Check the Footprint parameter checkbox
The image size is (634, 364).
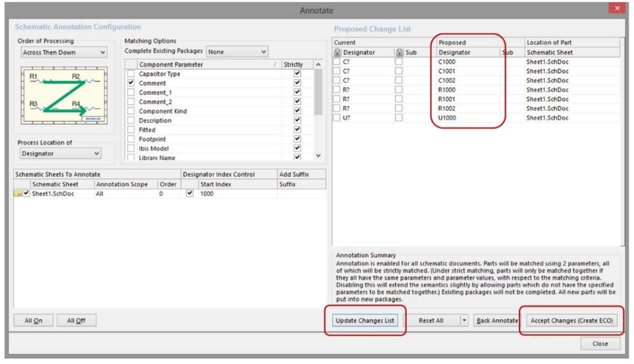pyautogui.click(x=131, y=139)
